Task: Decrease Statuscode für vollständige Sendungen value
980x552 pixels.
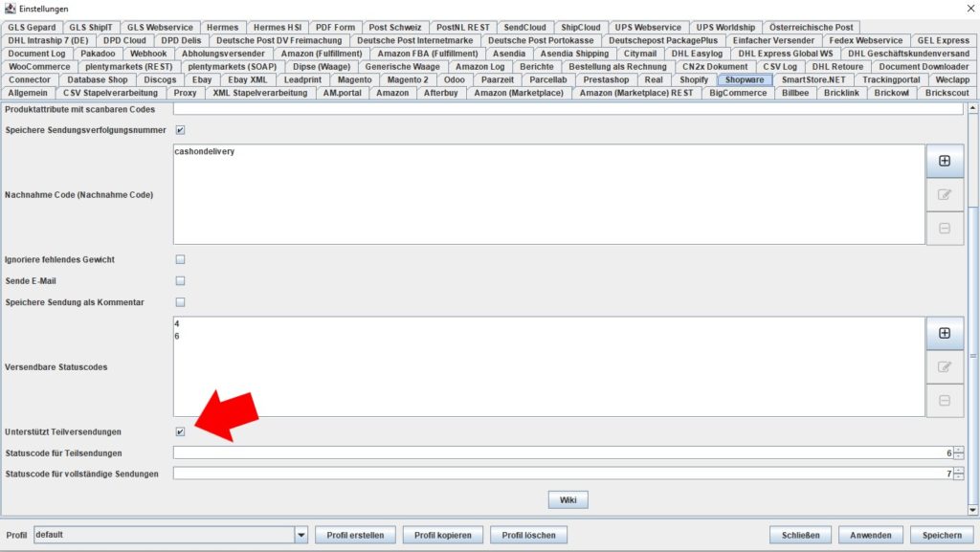Action: pos(959,476)
